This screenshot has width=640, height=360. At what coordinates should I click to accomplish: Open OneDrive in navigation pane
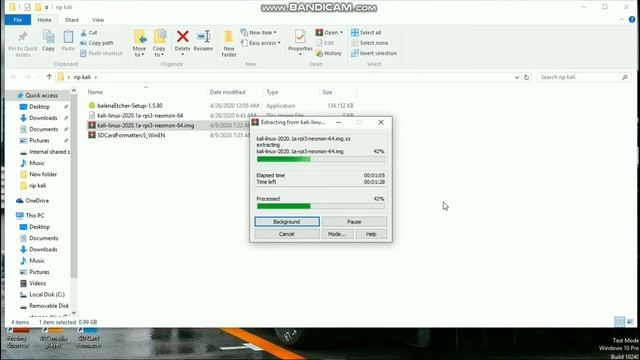point(37,201)
